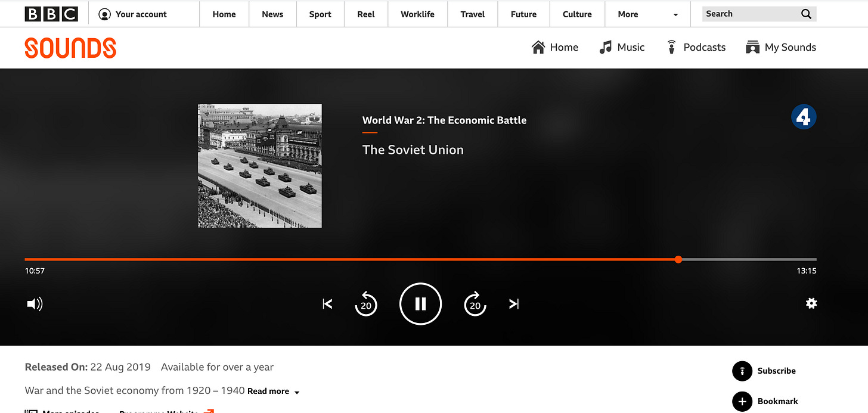Bookmark this episode

coord(765,401)
